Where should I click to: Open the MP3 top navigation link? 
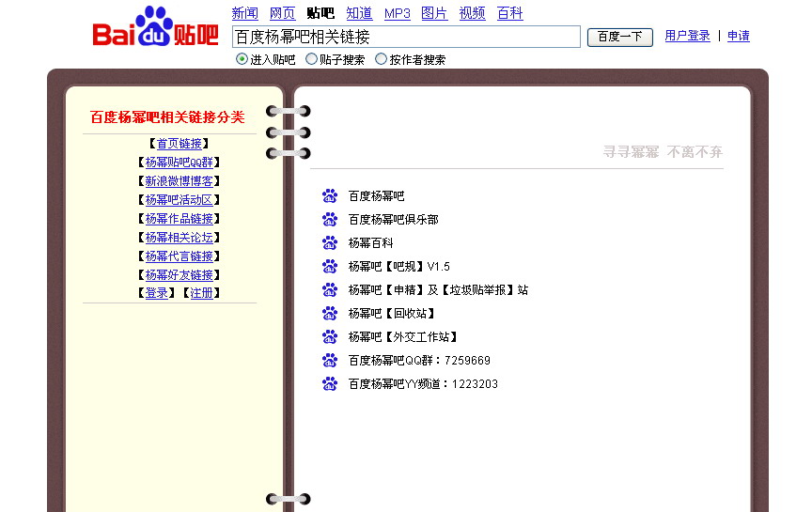[x=398, y=13]
